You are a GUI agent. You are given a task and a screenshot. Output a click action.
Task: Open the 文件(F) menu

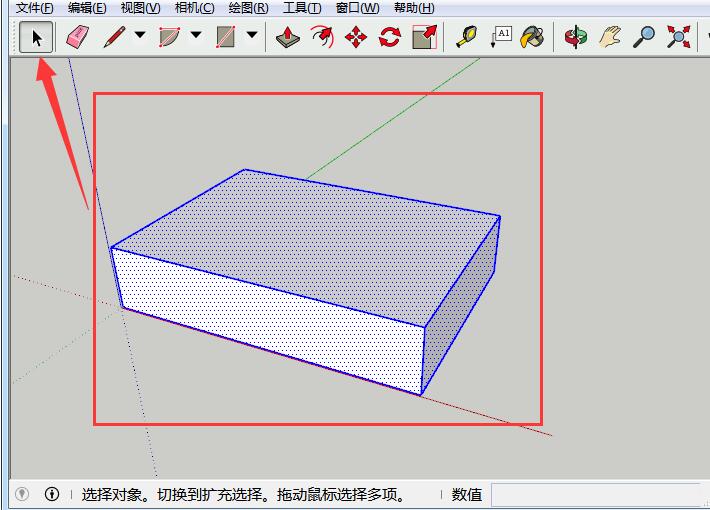tap(34, 8)
